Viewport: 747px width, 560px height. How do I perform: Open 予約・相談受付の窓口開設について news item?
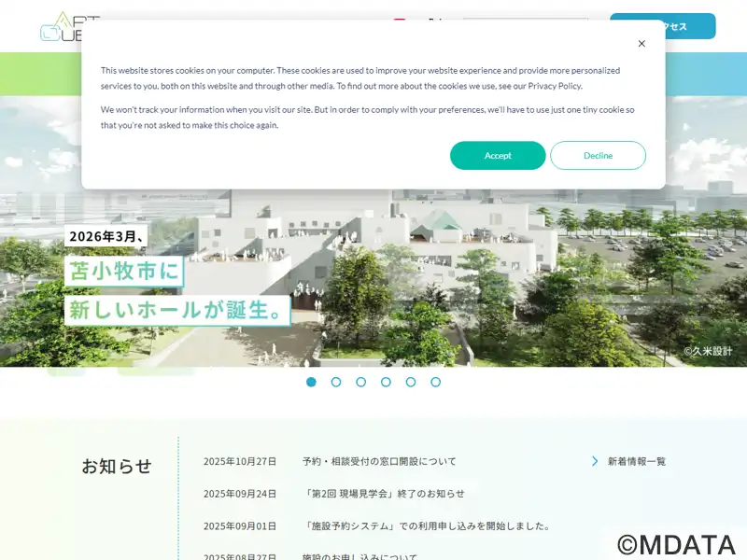379,461
